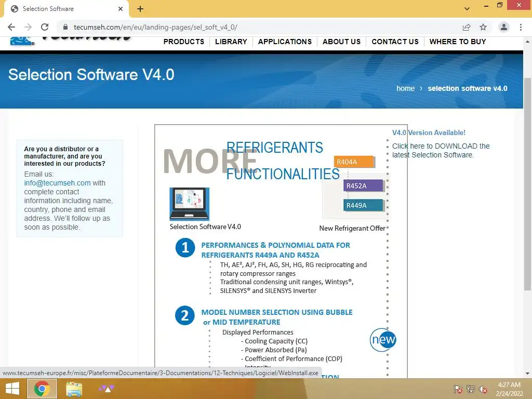Click the Tecumseh logo

point(70,41)
